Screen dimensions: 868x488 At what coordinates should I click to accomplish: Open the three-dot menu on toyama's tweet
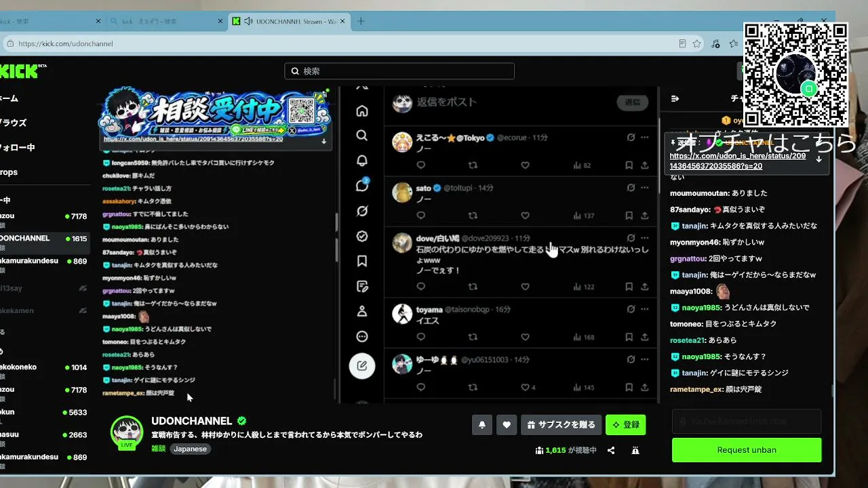click(644, 309)
